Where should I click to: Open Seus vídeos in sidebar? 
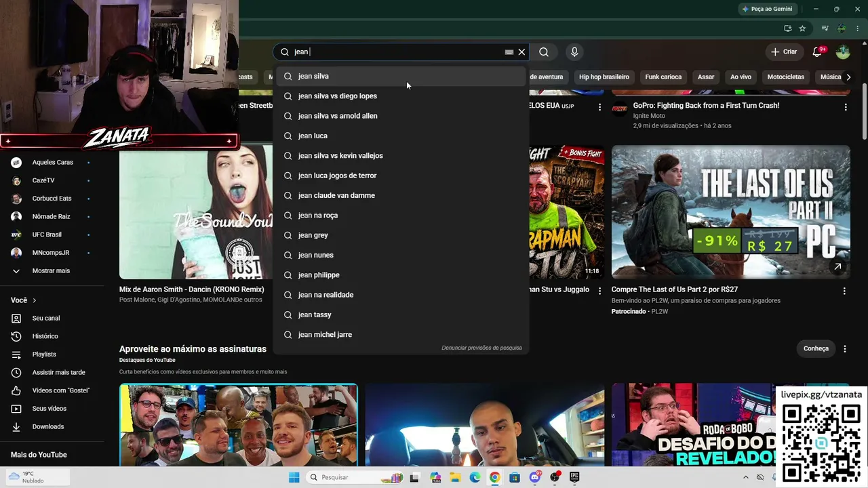(50, 409)
